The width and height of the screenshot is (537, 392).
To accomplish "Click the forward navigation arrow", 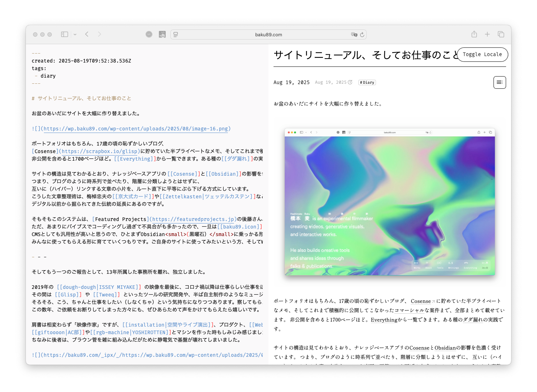I will coord(100,34).
